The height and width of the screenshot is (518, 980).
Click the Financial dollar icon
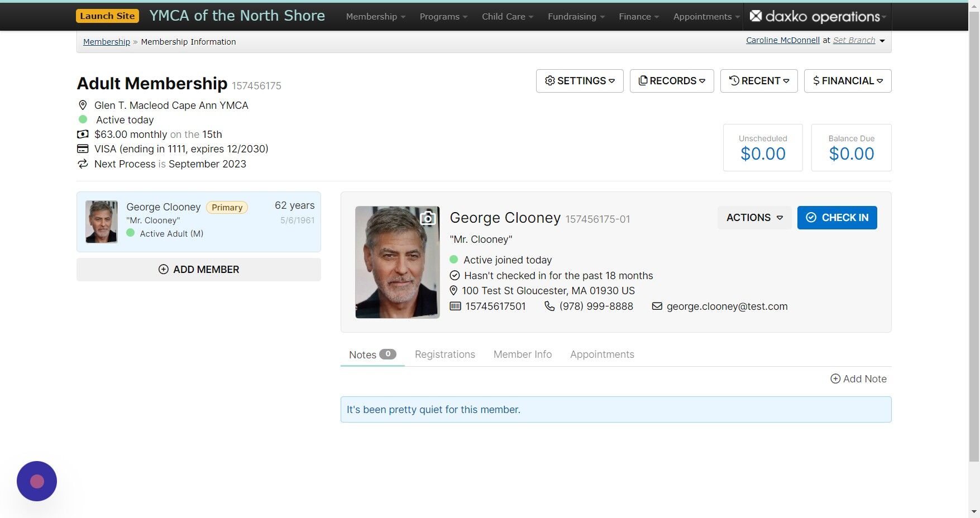(x=816, y=80)
